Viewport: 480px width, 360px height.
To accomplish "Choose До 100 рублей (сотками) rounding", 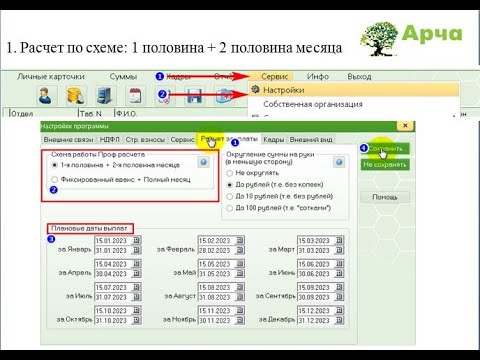I will (x=279, y=208).
